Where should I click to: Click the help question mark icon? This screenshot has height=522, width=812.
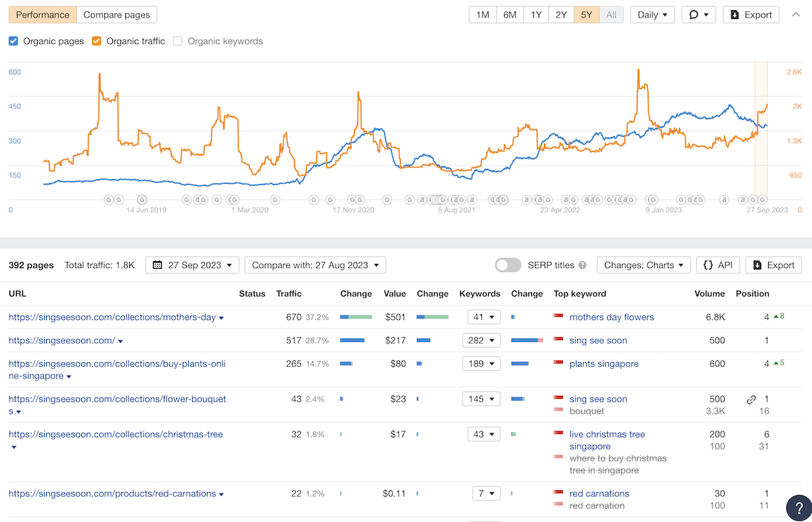pyautogui.click(x=798, y=508)
